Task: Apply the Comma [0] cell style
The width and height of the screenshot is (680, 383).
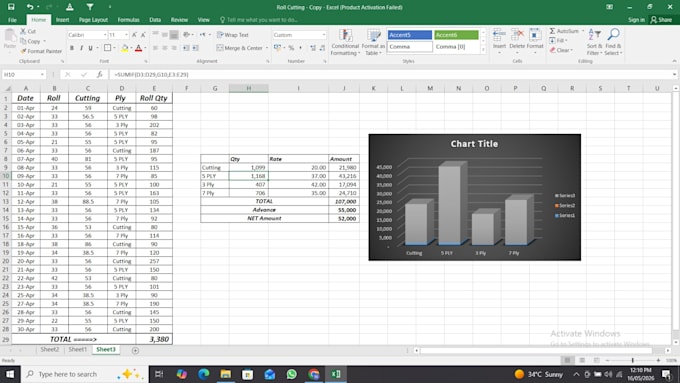Action: [x=456, y=46]
